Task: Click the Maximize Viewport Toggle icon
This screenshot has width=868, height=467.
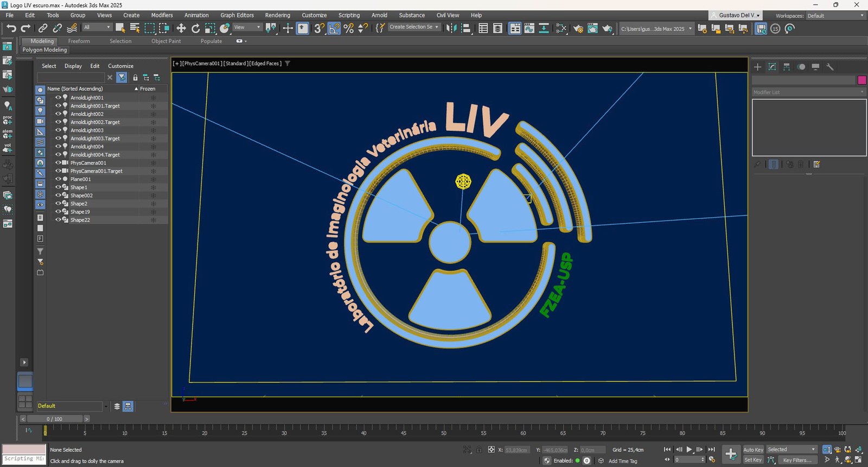Action: coord(858,460)
